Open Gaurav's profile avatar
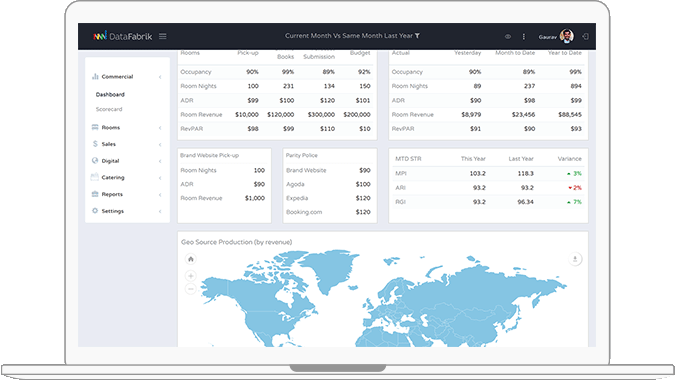675x380 pixels. 567,36
